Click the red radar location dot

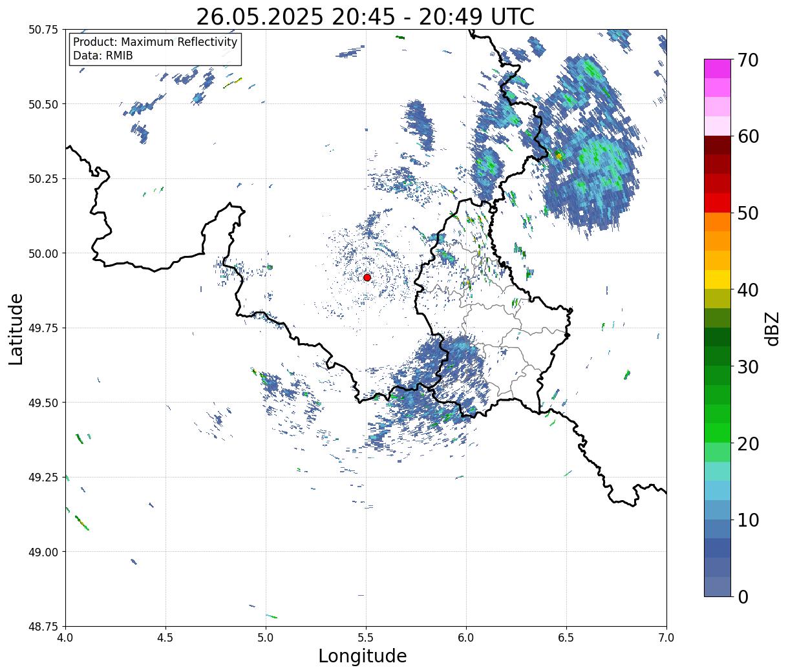[367, 277]
